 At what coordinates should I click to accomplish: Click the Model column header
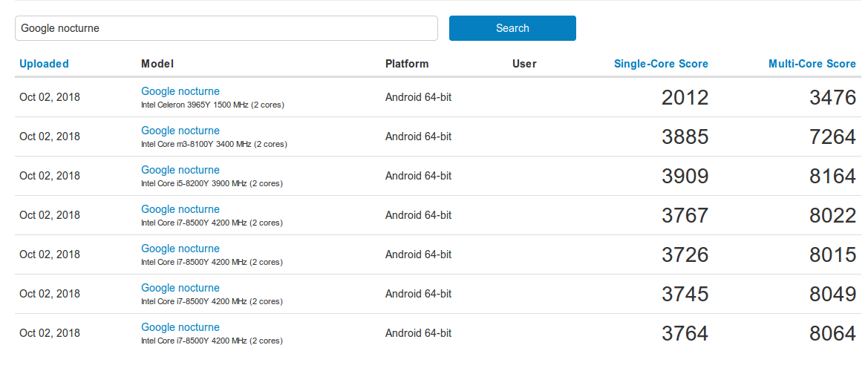[157, 64]
